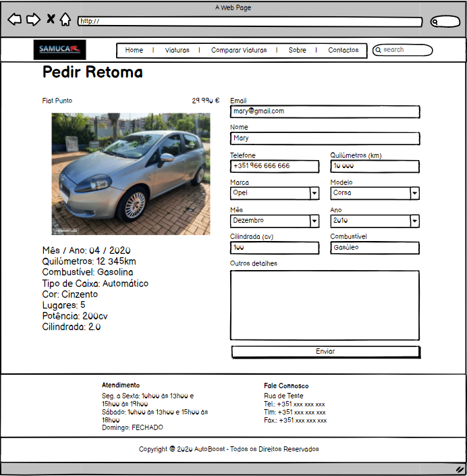The width and height of the screenshot is (467, 476).
Task: Select the Contactos menu item
Action: (x=343, y=51)
